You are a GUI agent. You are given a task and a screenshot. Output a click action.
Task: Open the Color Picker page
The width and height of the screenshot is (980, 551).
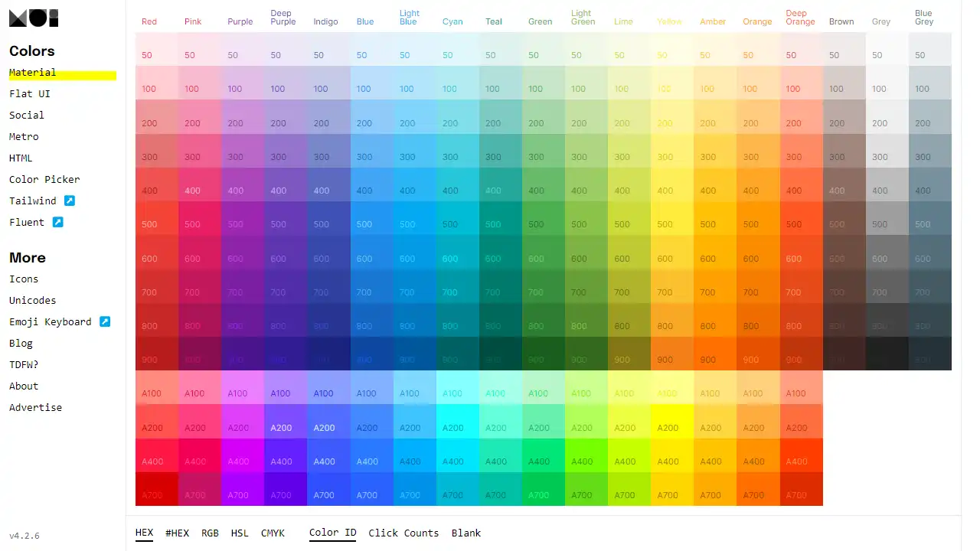(44, 179)
